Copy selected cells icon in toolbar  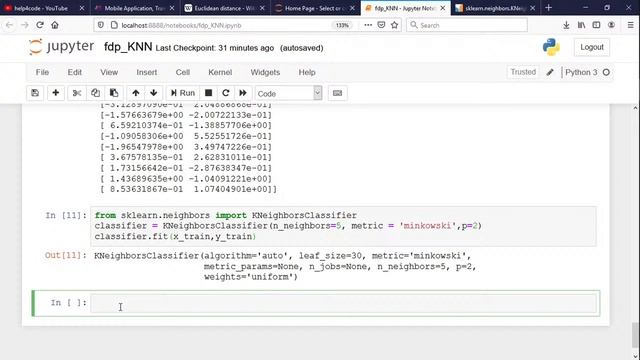click(x=95, y=93)
